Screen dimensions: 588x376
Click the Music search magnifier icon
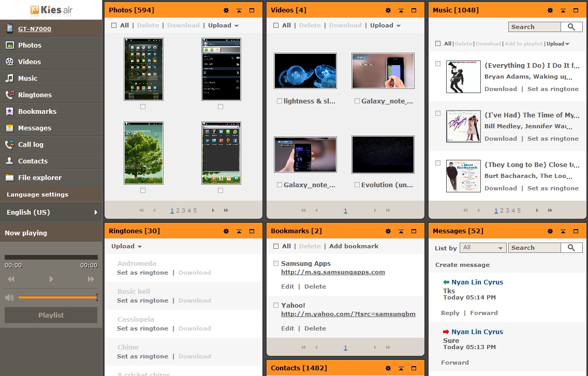tap(571, 26)
